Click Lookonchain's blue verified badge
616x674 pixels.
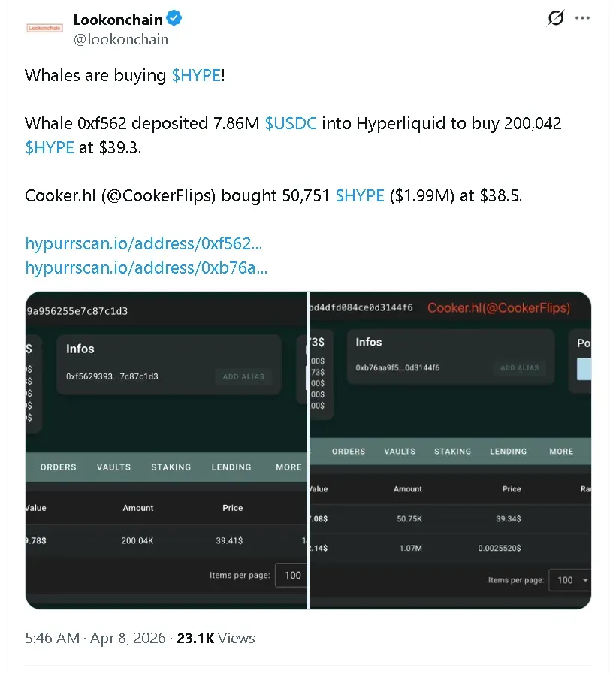(x=174, y=19)
